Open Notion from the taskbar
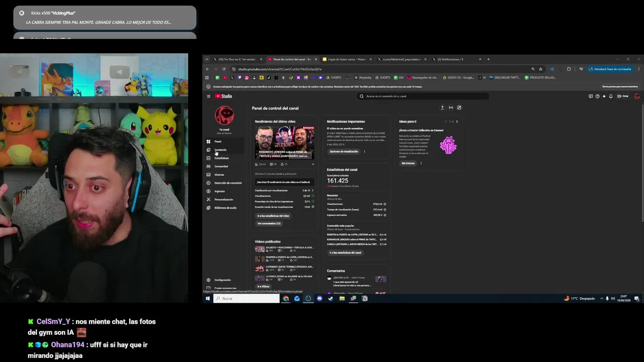The image size is (644, 362). (365, 299)
